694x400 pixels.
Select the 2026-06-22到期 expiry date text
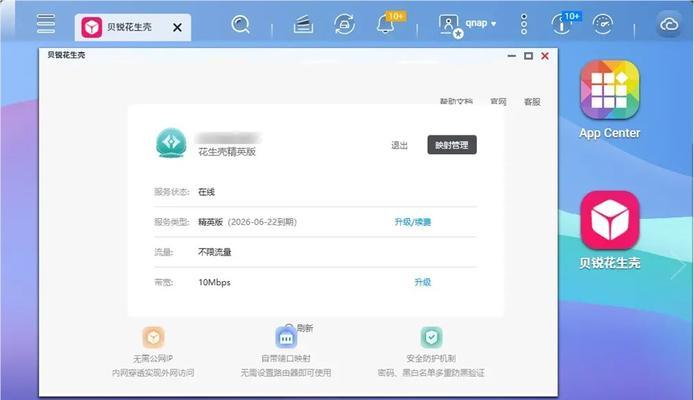pos(262,222)
